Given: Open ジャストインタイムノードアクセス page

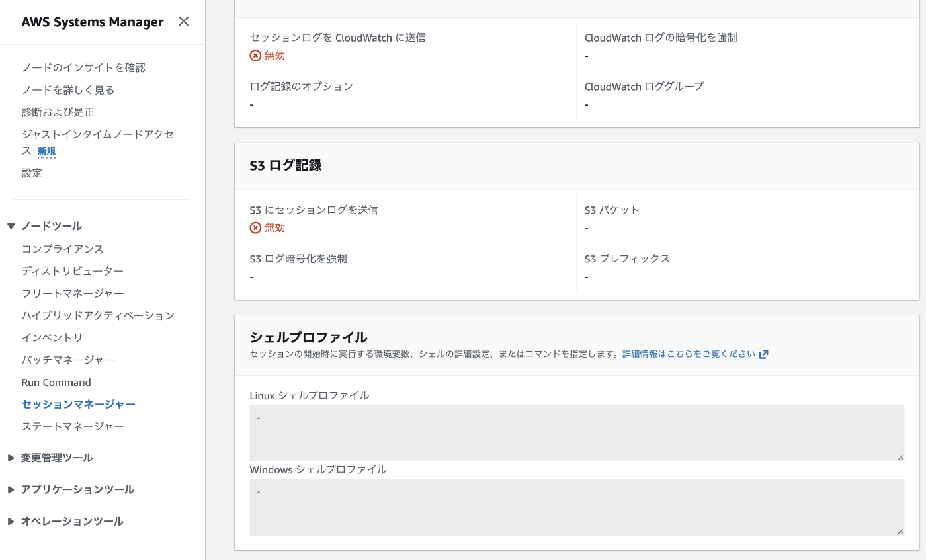Looking at the screenshot, I should coord(97,134).
